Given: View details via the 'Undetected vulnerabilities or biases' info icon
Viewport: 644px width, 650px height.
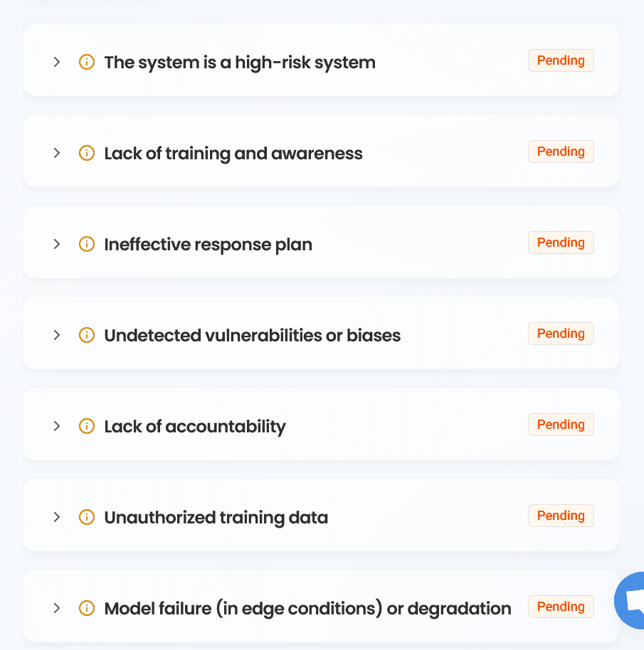Looking at the screenshot, I should pyautogui.click(x=86, y=335).
